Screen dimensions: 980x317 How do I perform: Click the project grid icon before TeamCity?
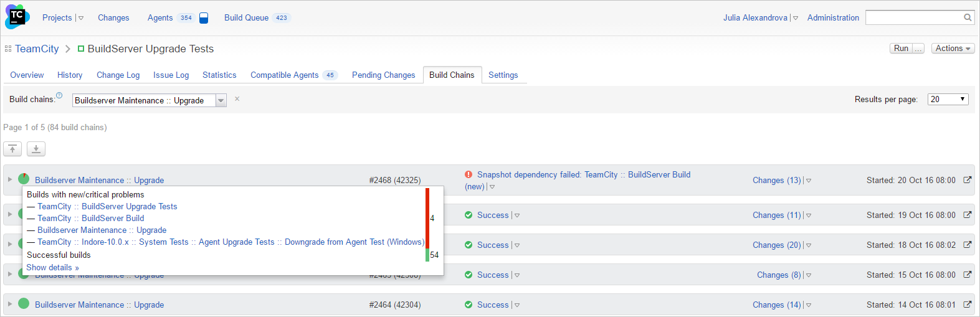click(8, 49)
